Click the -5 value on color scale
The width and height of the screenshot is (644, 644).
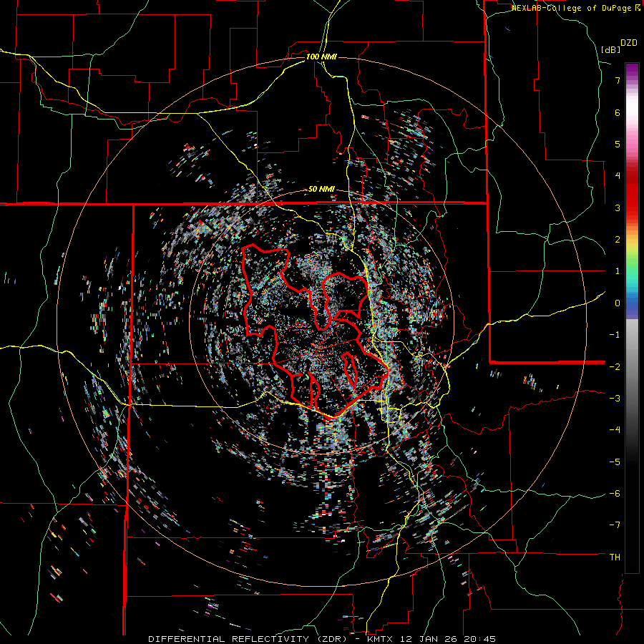(615, 462)
